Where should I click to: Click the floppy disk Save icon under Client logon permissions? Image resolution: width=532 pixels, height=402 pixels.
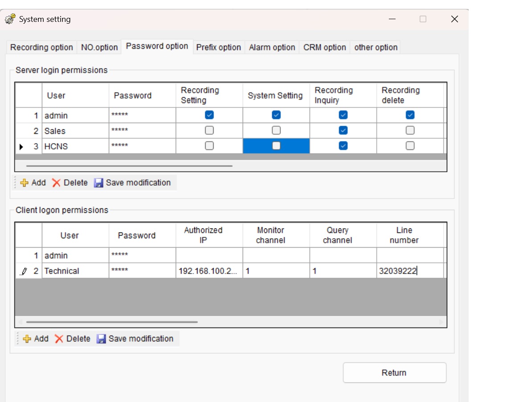click(101, 339)
